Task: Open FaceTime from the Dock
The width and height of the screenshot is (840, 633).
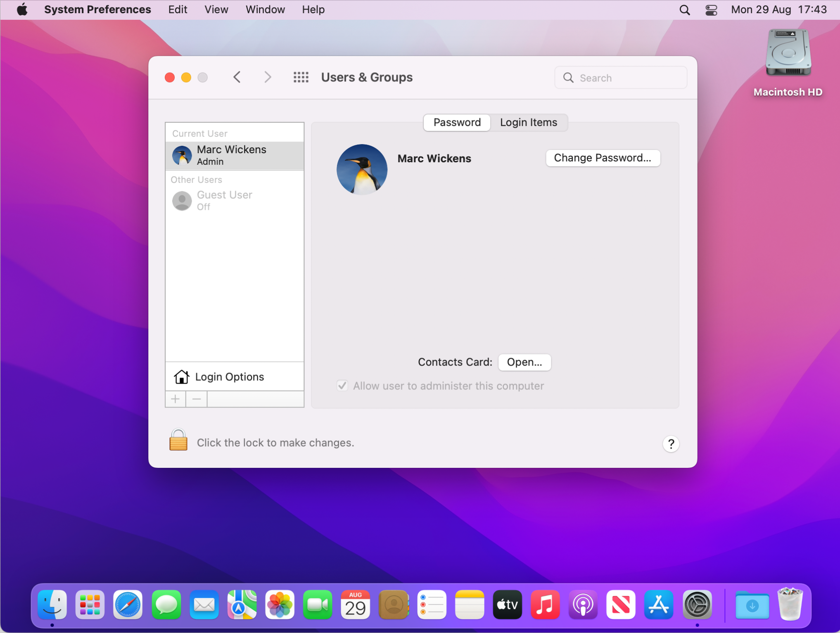Action: click(x=318, y=605)
